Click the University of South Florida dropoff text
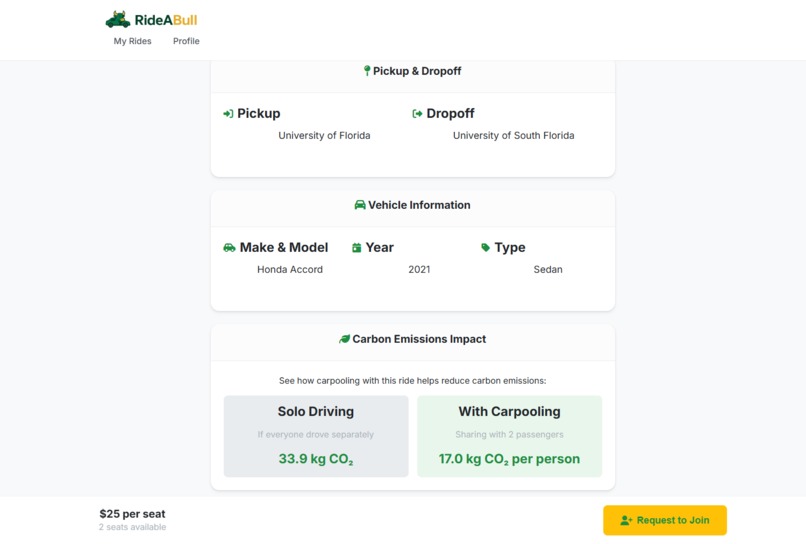The width and height of the screenshot is (806, 544). tap(514, 135)
